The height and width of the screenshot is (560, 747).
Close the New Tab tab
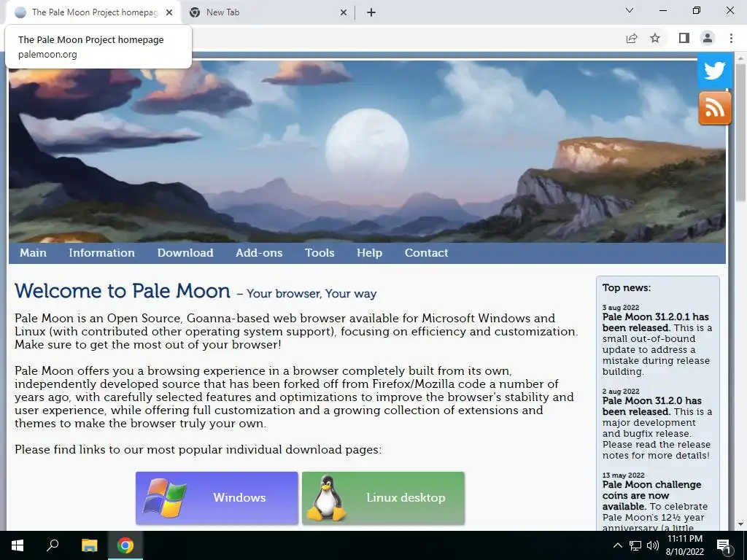click(x=344, y=13)
